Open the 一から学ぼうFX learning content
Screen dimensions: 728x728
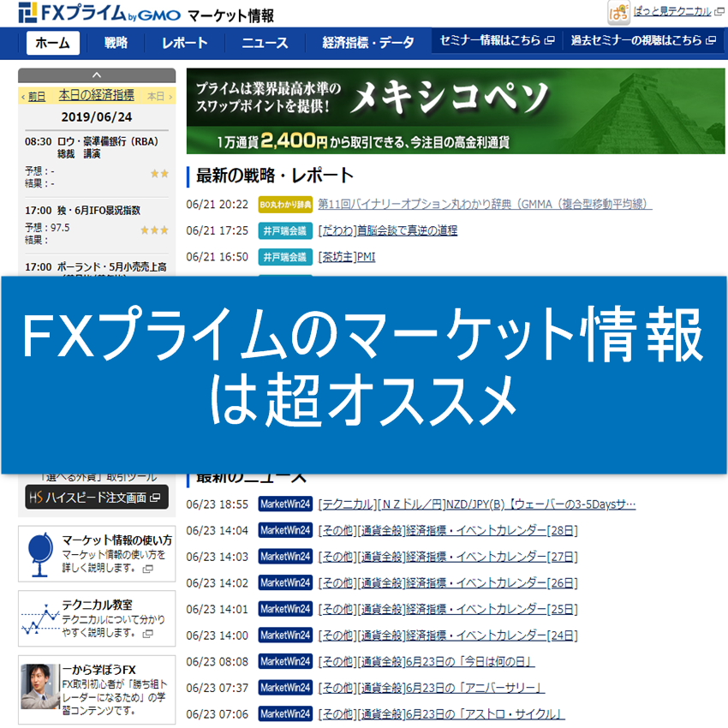(114, 690)
